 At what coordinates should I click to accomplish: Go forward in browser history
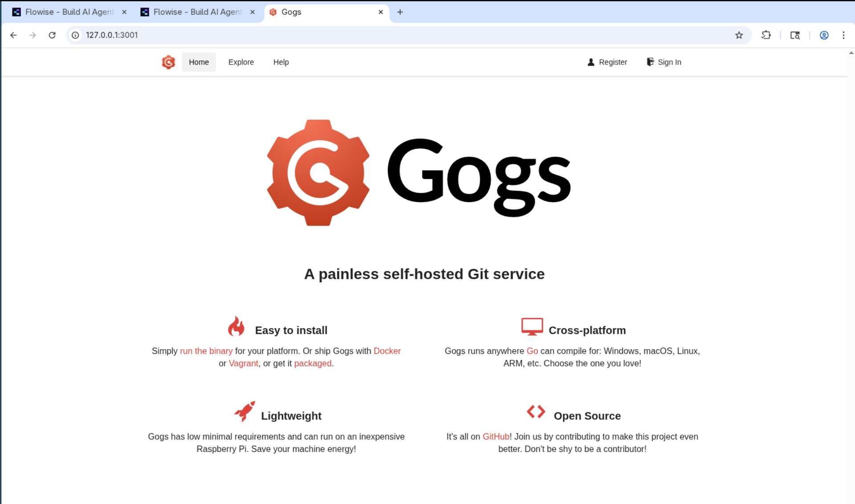tap(33, 35)
